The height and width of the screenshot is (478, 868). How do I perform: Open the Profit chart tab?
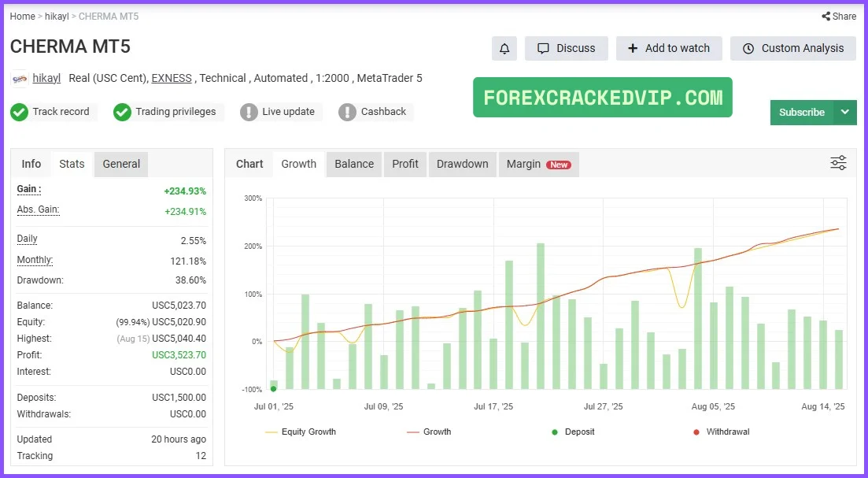pos(405,164)
